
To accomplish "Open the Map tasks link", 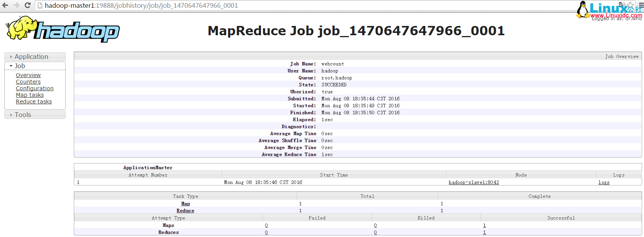I will pyautogui.click(x=30, y=95).
